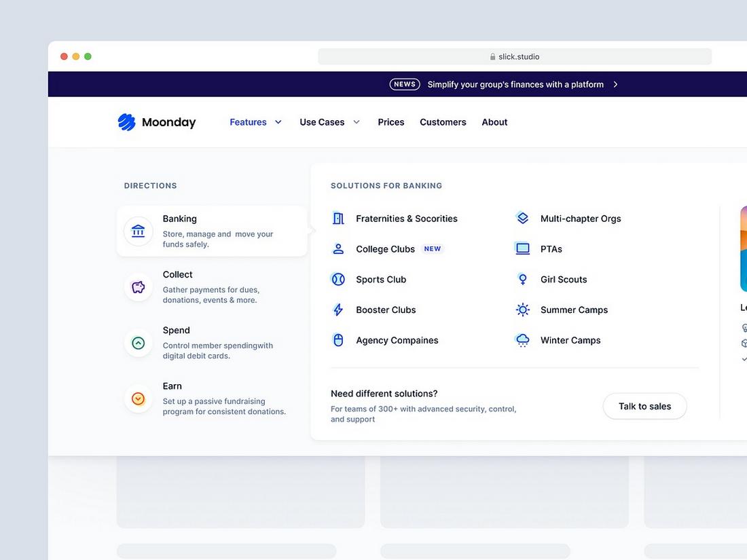Click the Agency Companies mouse icon

(x=338, y=341)
